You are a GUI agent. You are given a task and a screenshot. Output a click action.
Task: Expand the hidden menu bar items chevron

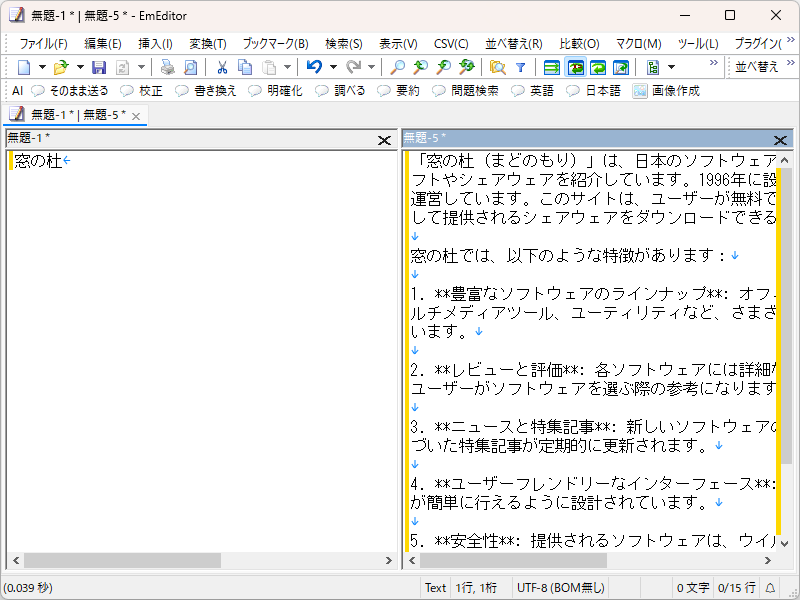tap(790, 39)
